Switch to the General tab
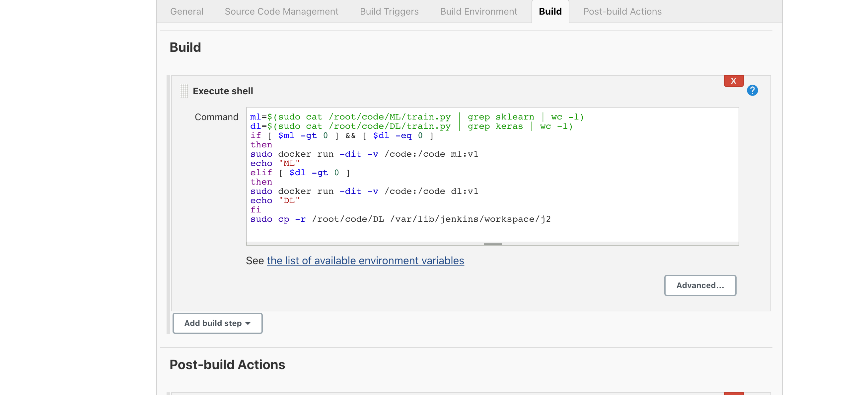Viewport: 868px width, 395px height. click(x=187, y=12)
